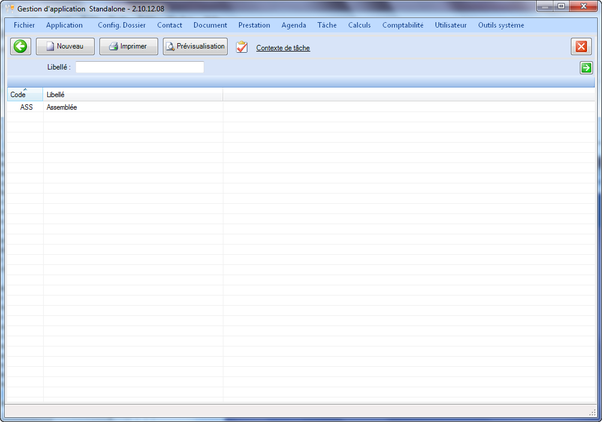The height and width of the screenshot is (422, 602).
Task: Open the Contexte de tâche link
Action: coord(283,48)
